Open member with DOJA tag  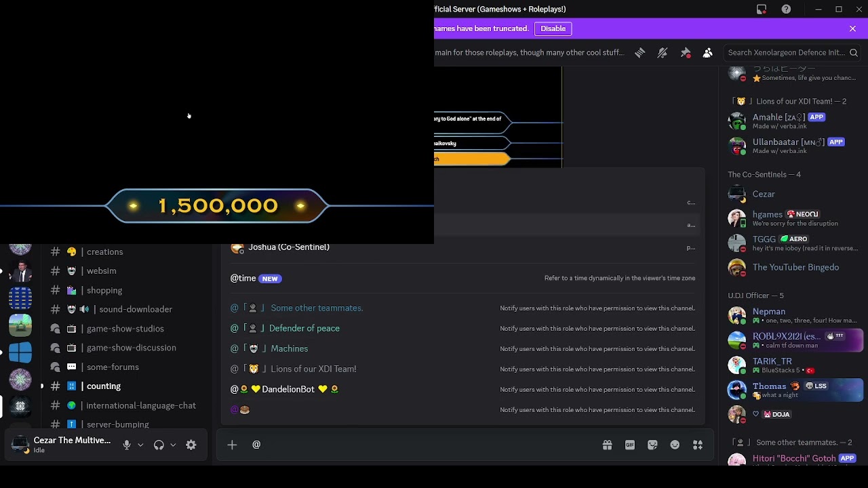click(793, 414)
